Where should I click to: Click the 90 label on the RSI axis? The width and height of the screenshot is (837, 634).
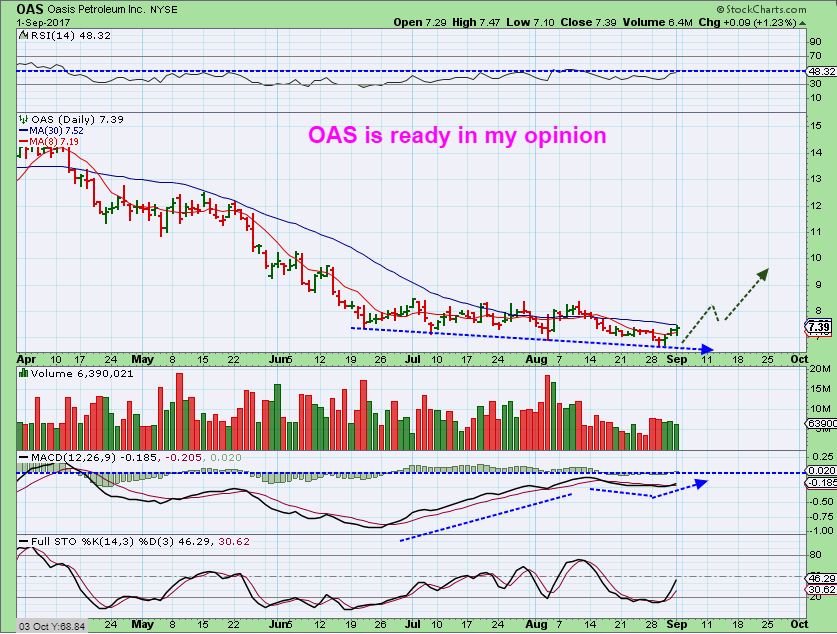click(x=816, y=42)
